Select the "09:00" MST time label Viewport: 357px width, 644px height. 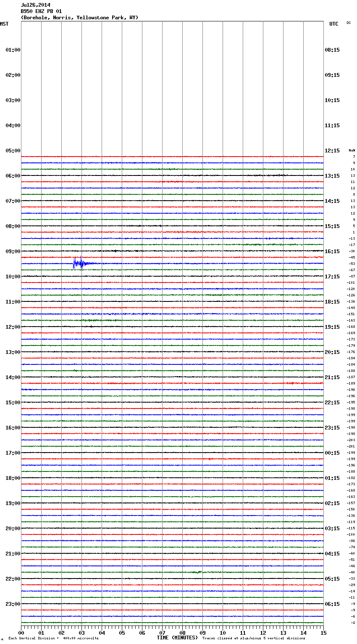(13, 251)
